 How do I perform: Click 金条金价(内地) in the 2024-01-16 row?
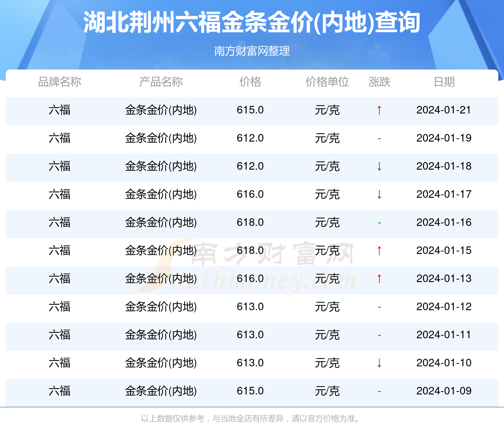161,222
